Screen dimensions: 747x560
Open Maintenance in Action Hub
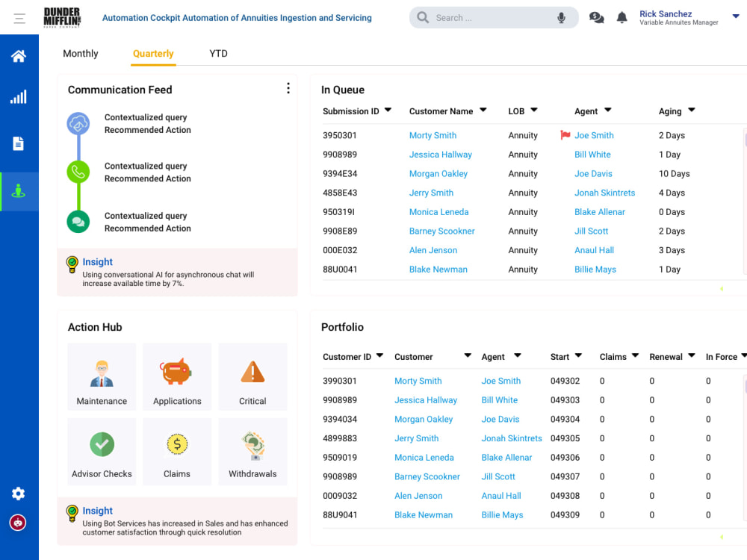102,376
